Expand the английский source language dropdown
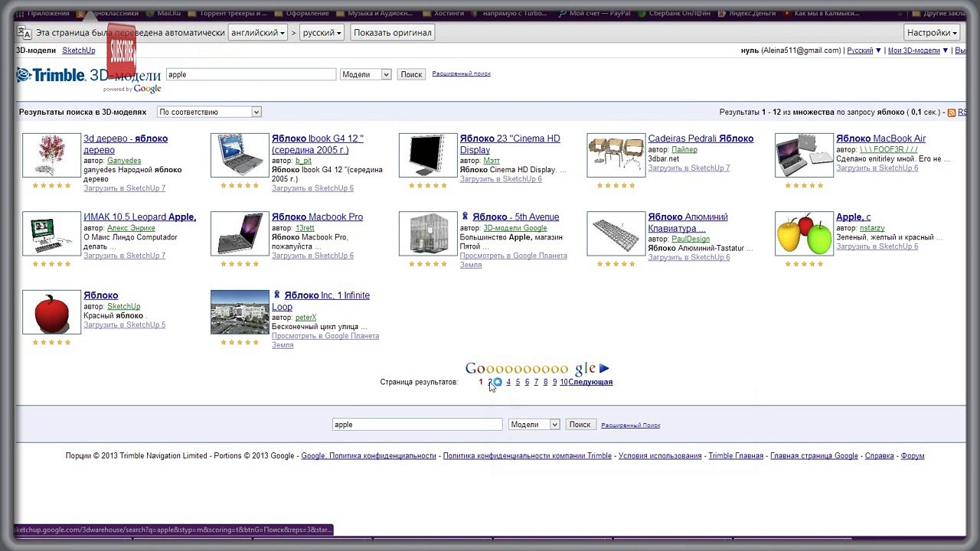This screenshot has width=980, height=551. tap(258, 33)
